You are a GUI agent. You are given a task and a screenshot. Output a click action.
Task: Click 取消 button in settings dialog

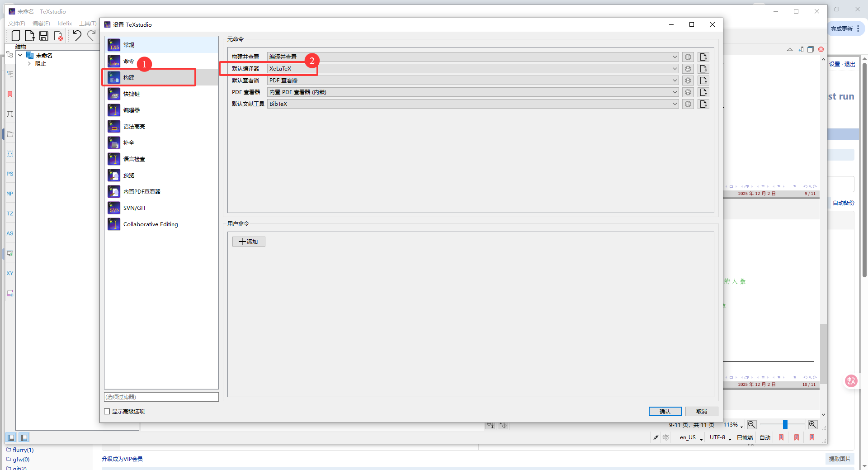pos(702,411)
